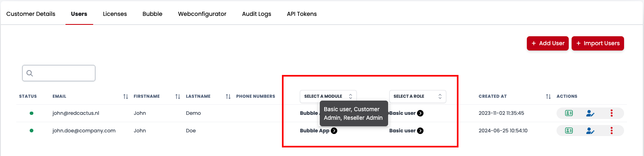
Task: Click arrow icon beside first Basic user role
Action: [420, 113]
